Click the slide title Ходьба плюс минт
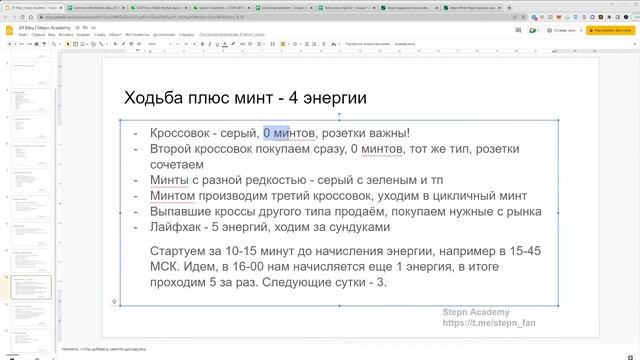 (x=245, y=98)
